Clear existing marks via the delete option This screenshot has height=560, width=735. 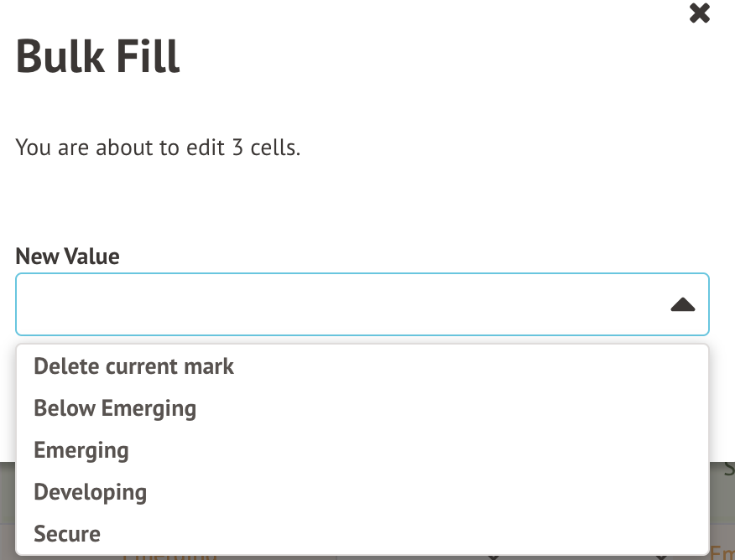click(134, 366)
